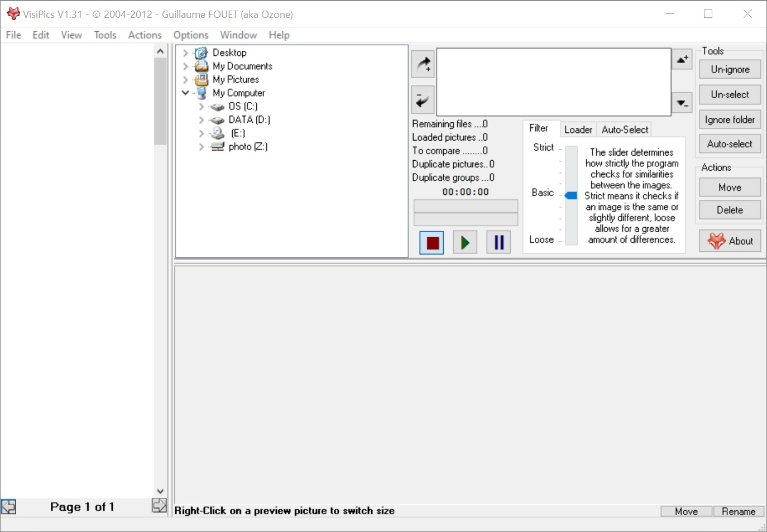The height and width of the screenshot is (532, 767).
Task: Click the Ignore folder button
Action: point(730,119)
